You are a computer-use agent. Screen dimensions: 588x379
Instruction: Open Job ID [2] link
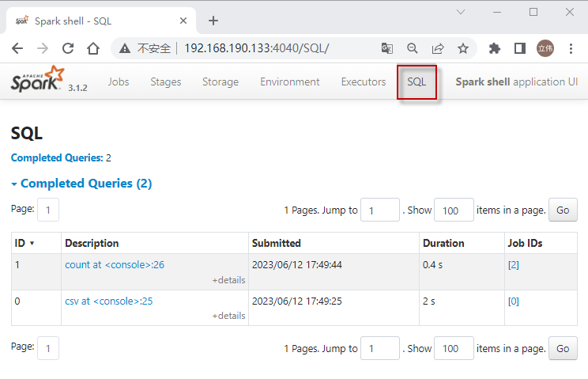[514, 265]
